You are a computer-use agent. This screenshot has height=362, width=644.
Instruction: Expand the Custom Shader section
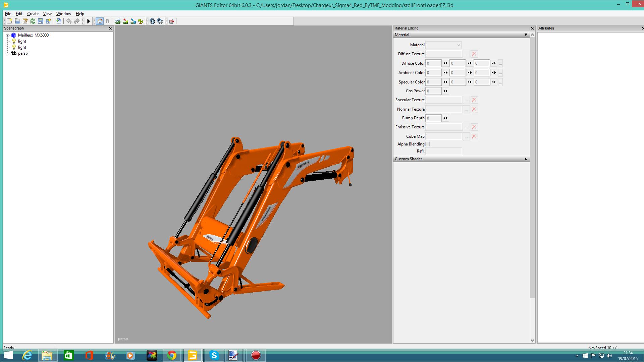(526, 159)
